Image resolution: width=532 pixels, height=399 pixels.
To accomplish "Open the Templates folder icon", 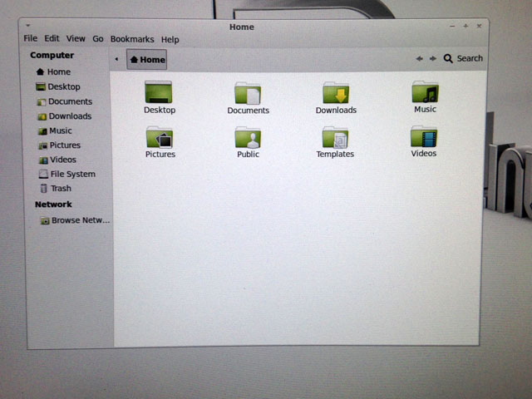I will coord(335,137).
